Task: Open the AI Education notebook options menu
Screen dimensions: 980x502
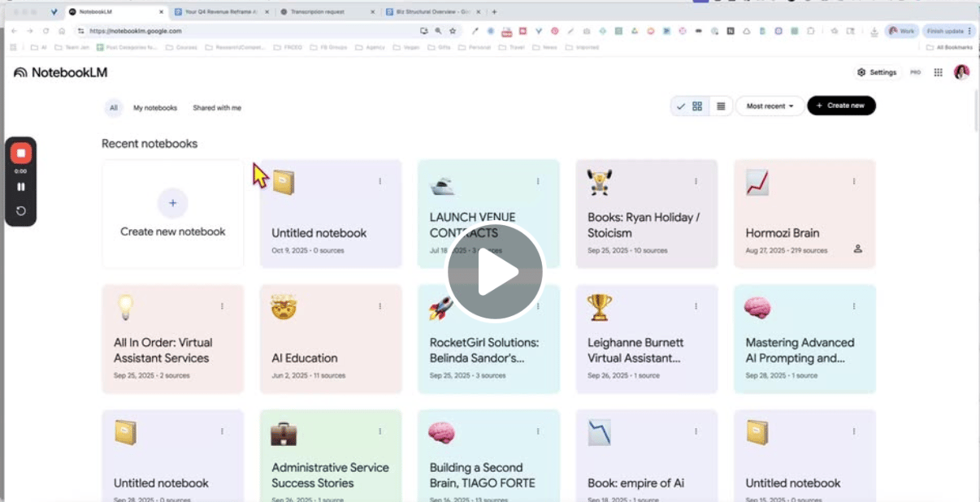Action: point(379,306)
